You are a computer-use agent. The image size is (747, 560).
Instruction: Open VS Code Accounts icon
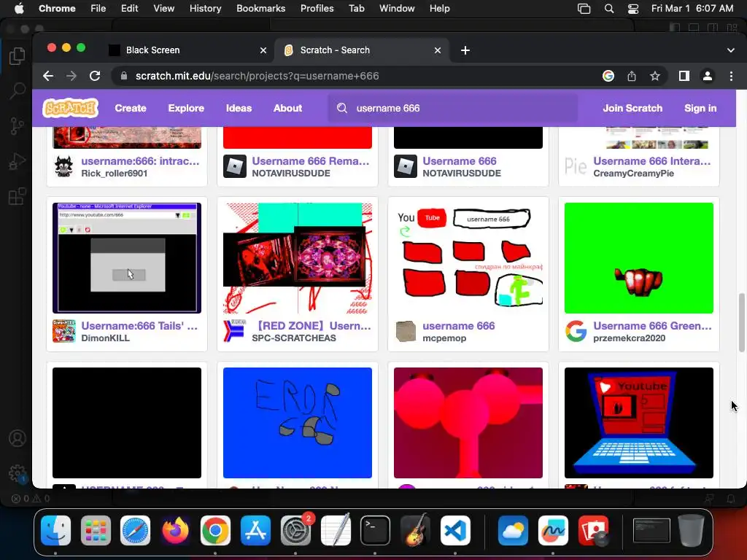coord(18,438)
